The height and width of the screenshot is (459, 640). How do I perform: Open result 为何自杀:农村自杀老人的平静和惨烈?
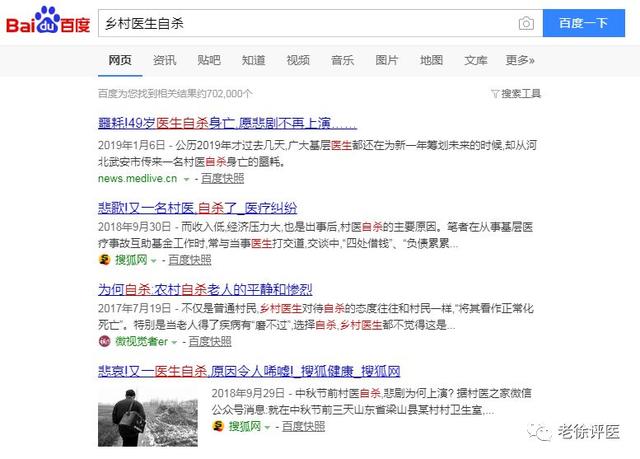[x=205, y=290]
